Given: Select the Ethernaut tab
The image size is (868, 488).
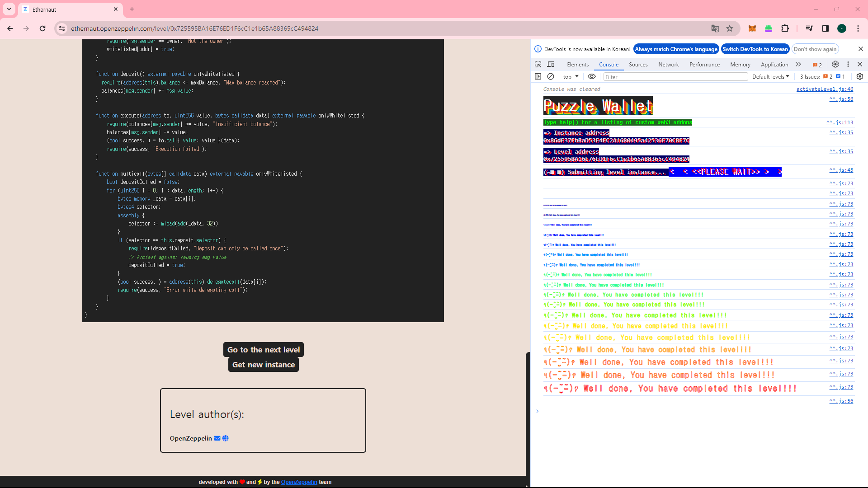Looking at the screenshot, I should pos(70,9).
